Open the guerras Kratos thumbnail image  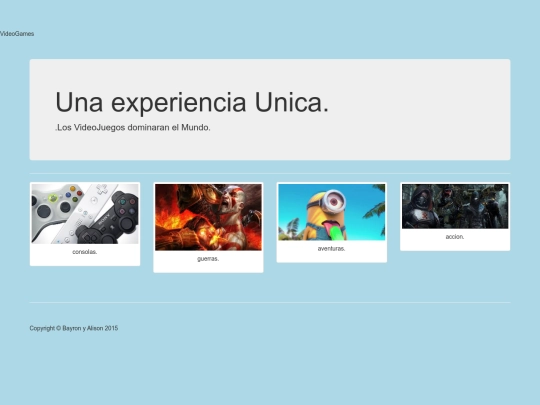[x=208, y=217]
